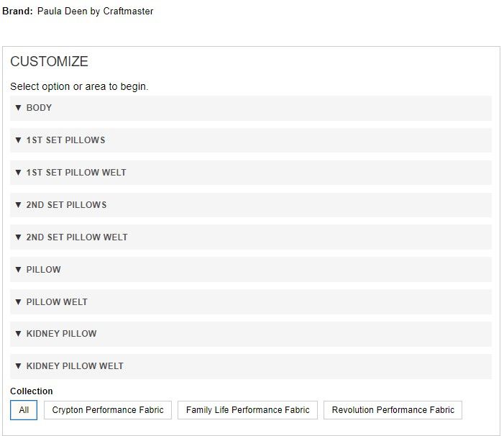Click 'Select option or area to begin' text
Image resolution: width=504 pixels, height=436 pixels.
(79, 86)
